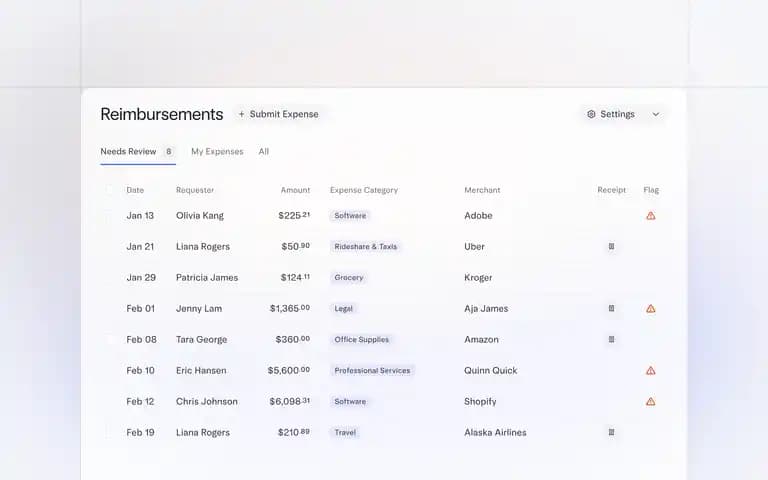The height and width of the screenshot is (480, 768).
Task: Click the Aja James merchant name
Action: [486, 309]
